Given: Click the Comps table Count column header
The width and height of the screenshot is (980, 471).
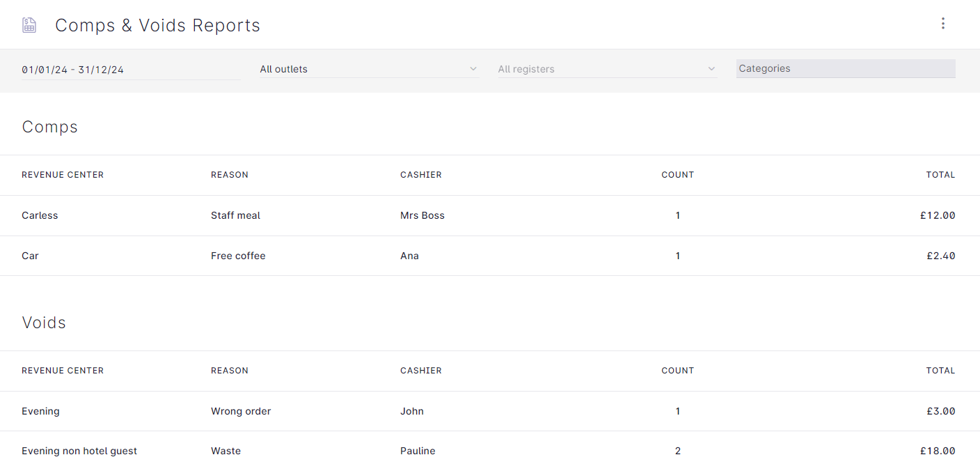Looking at the screenshot, I should pos(677,175).
